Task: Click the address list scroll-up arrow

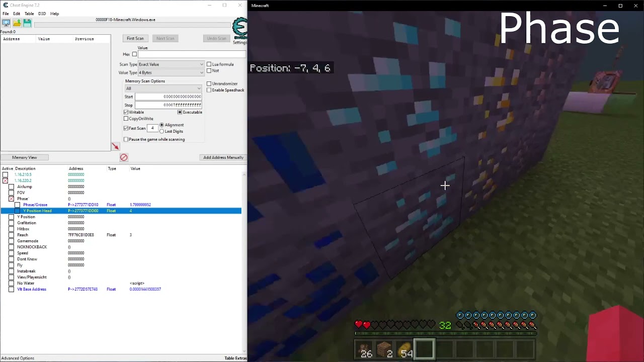Action: coord(245,174)
